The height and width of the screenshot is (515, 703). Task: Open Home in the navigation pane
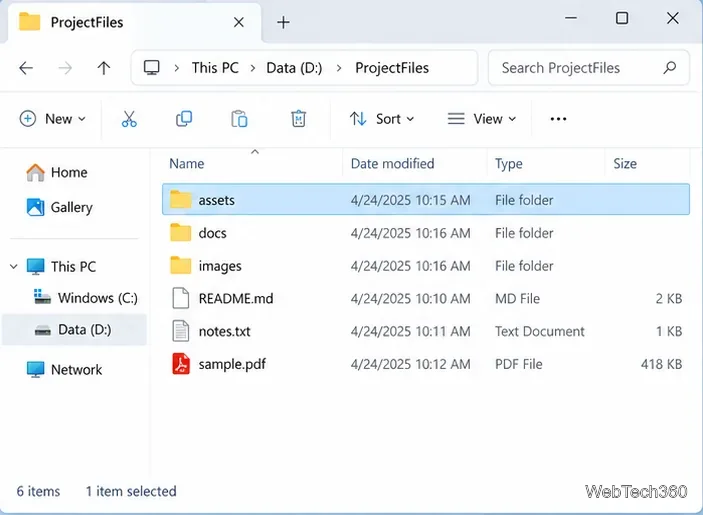69,173
